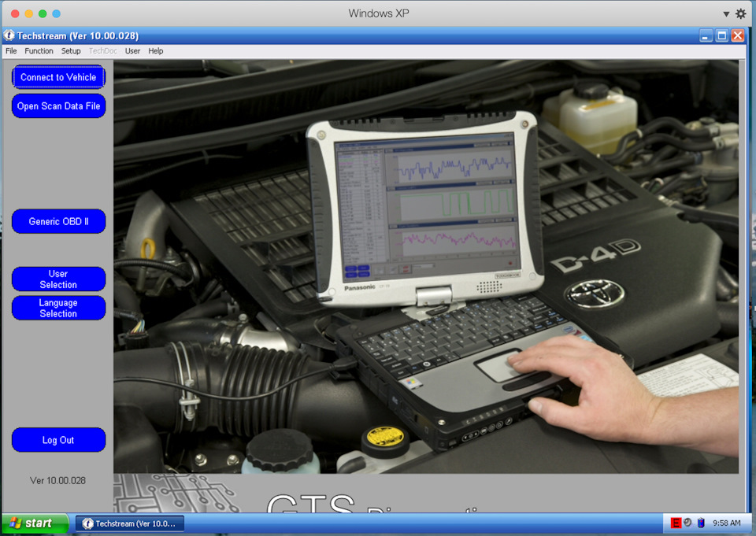Viewport: 756px width, 536px height.
Task: Open the Setup menu
Action: [x=71, y=50]
